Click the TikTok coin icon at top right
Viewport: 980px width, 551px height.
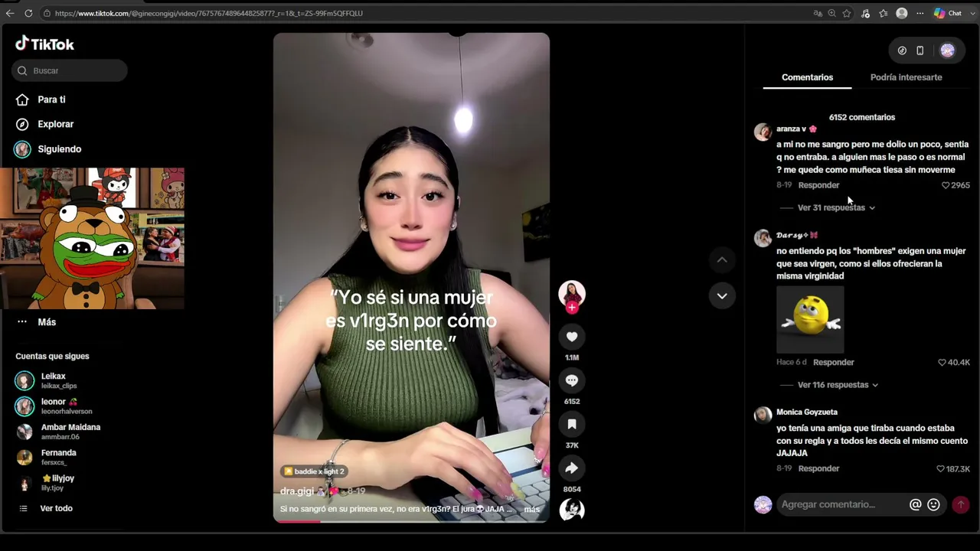click(902, 51)
